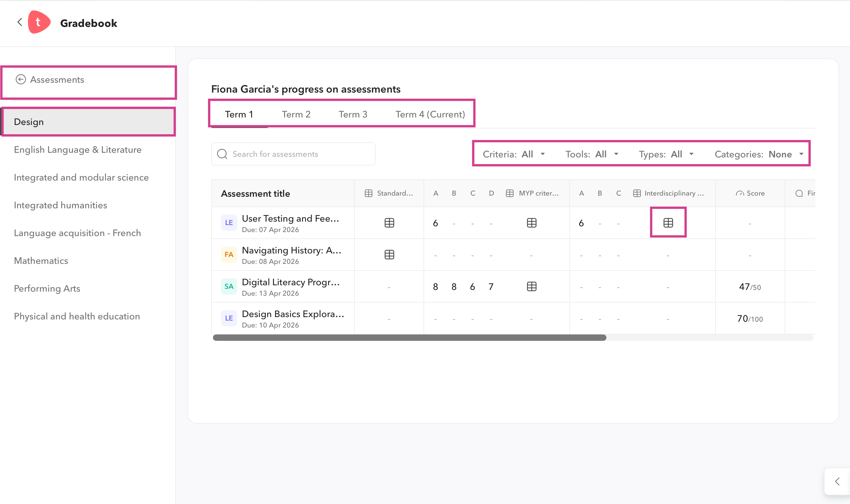Open MYP criteria rubric for User Testing row

pyautogui.click(x=531, y=223)
